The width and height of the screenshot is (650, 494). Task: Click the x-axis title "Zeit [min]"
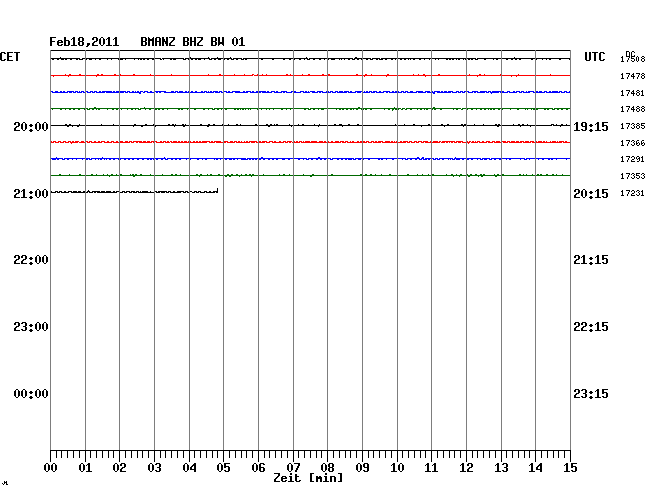(308, 478)
